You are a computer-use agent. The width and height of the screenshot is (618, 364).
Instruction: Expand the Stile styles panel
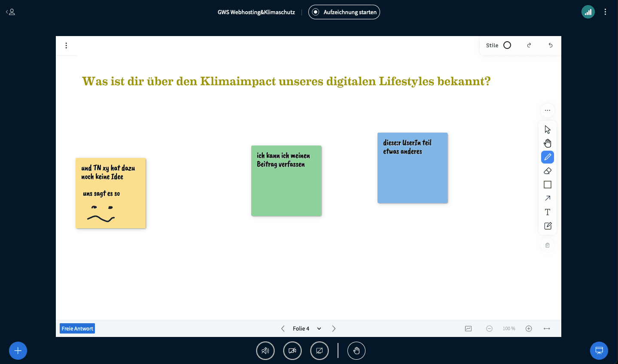[499, 45]
